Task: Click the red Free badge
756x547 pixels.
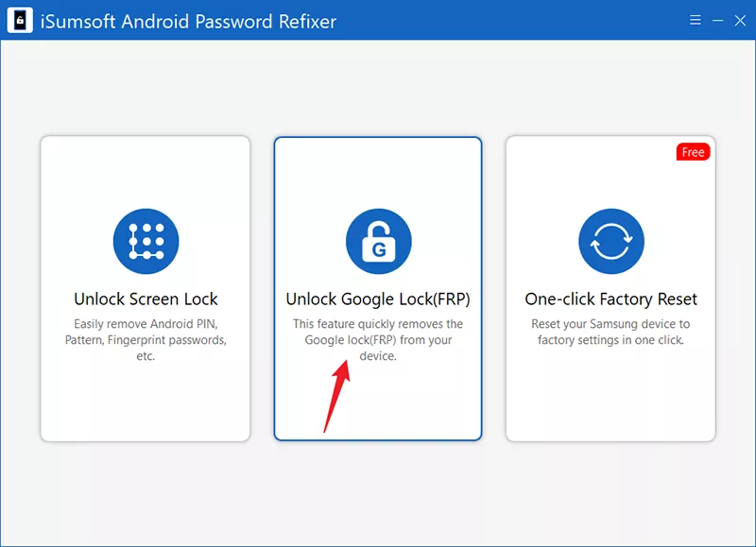Action: [x=693, y=151]
